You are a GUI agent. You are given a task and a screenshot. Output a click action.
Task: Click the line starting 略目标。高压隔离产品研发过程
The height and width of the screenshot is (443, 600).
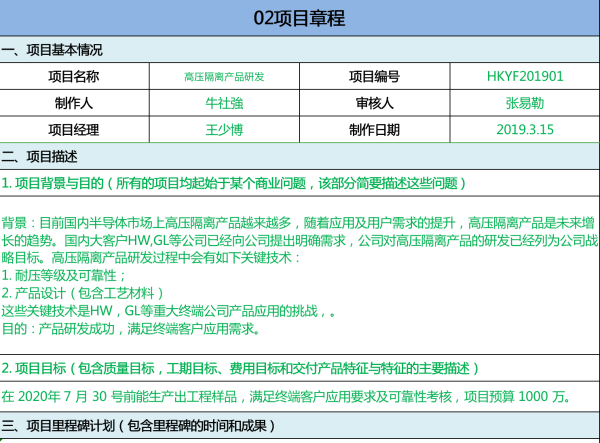pyautogui.click(x=151, y=258)
